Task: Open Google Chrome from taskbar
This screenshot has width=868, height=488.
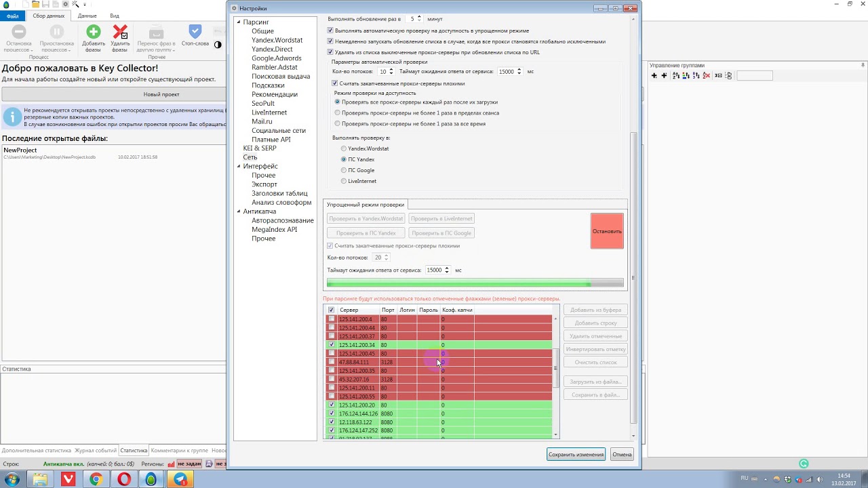Action: point(96,479)
